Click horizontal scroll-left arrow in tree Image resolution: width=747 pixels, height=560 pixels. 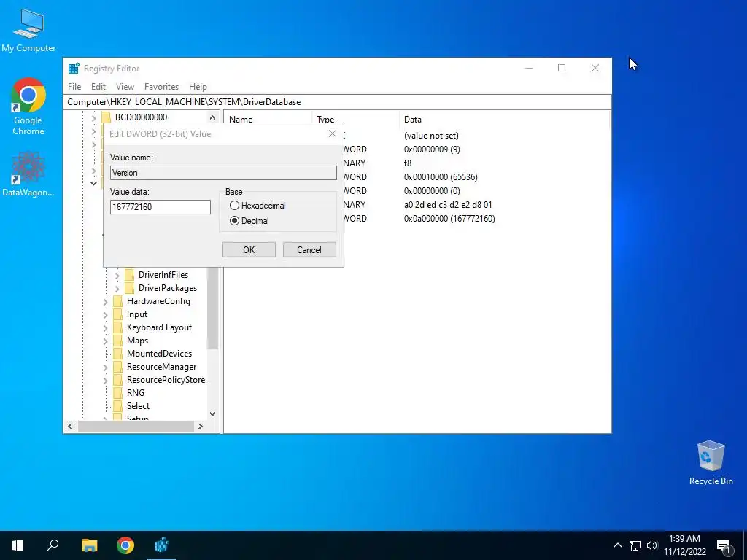coord(71,426)
